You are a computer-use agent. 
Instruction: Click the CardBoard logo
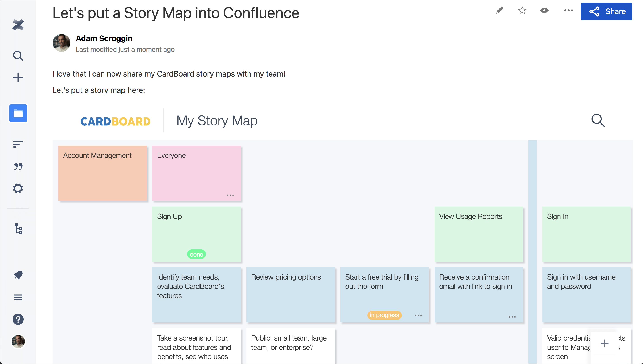pos(115,121)
